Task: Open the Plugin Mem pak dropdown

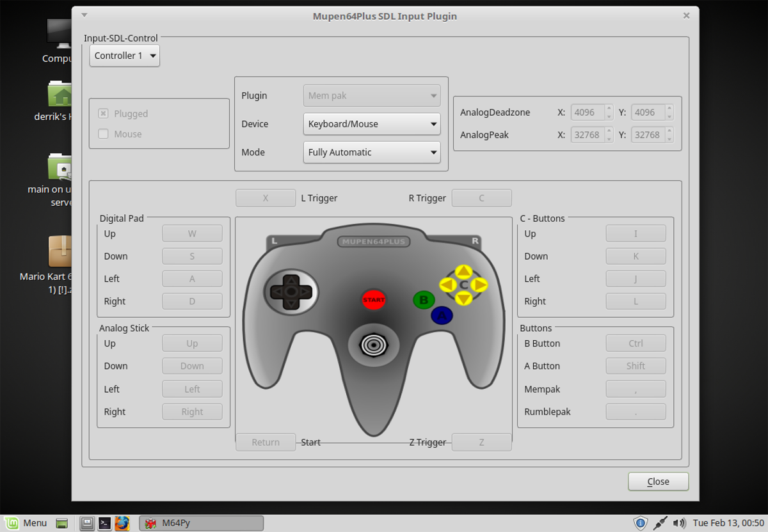Action: click(371, 95)
